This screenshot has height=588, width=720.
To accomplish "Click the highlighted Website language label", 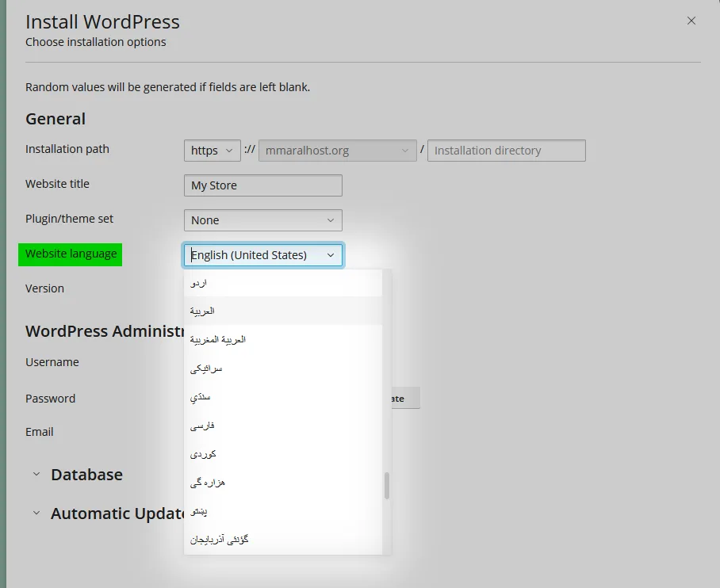I will click(71, 254).
